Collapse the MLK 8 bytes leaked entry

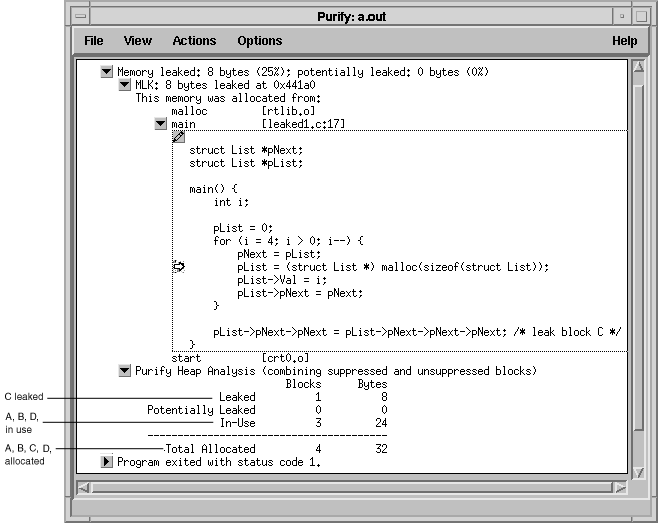pos(125,85)
